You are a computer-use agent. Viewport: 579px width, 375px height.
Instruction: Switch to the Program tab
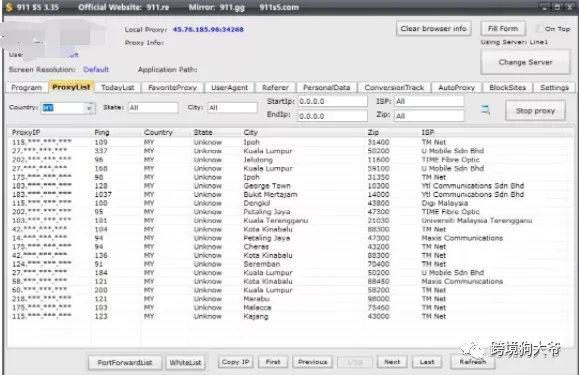[26, 87]
